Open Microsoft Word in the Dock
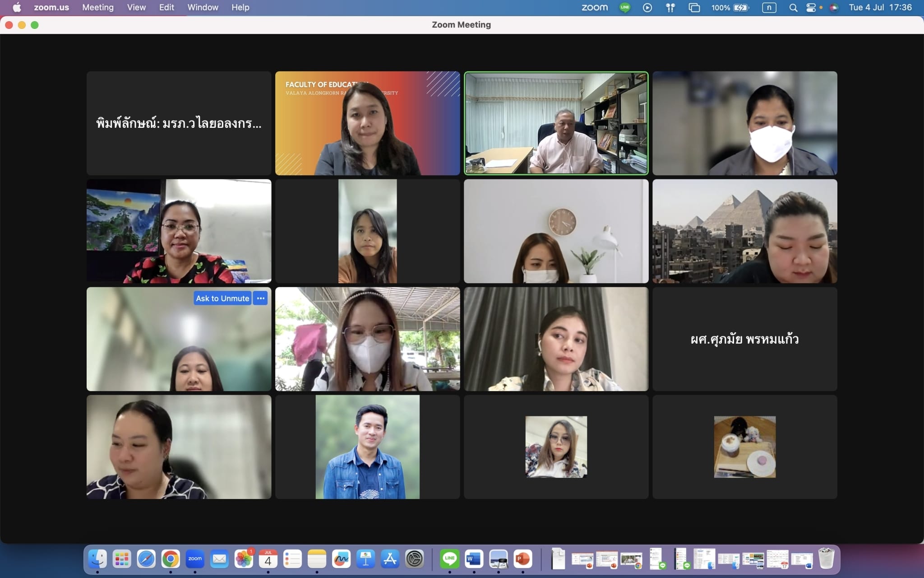Screen dimensions: 924x578 pyautogui.click(x=474, y=559)
